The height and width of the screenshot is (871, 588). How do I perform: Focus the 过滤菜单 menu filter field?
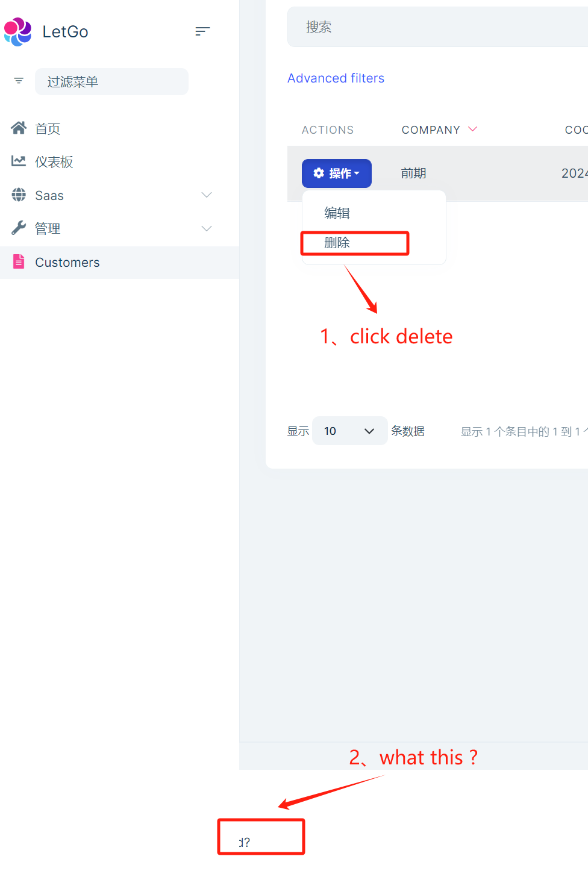[111, 81]
